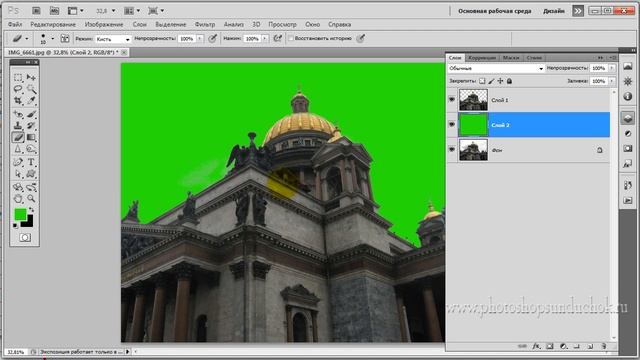This screenshot has height=360, width=640.
Task: Select the History Brush tool
Action: coord(31,125)
